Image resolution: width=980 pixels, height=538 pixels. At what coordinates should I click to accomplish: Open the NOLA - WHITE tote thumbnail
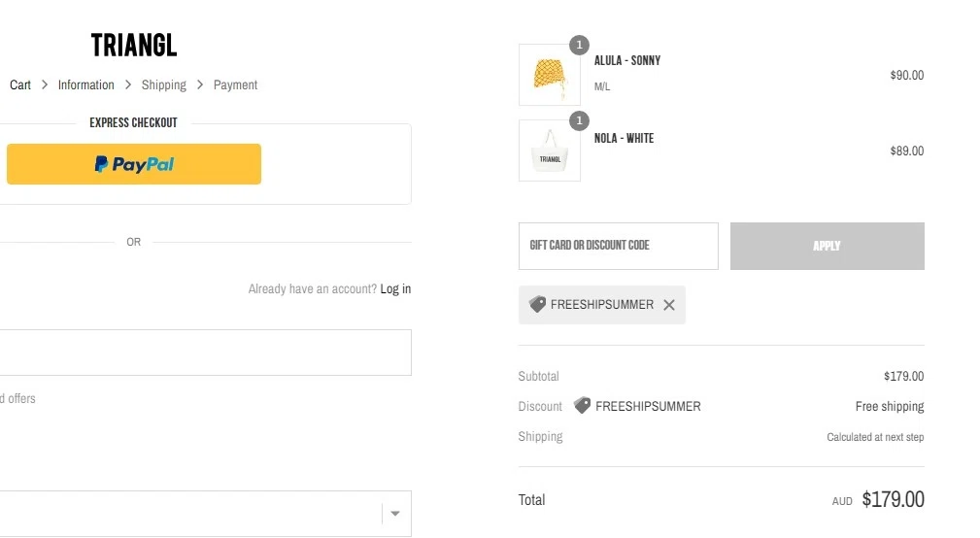(550, 151)
